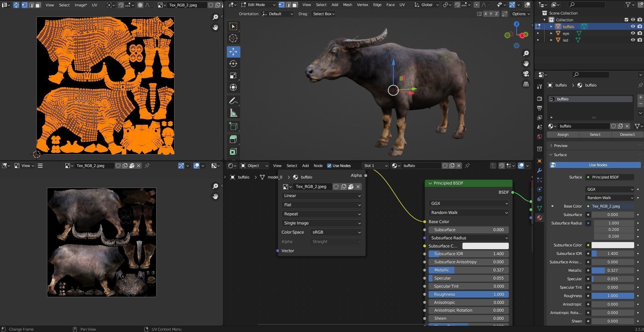Viewport: 644px width, 332px height.
Task: Open the Image* menu in UV editor
Action: click(x=80, y=5)
